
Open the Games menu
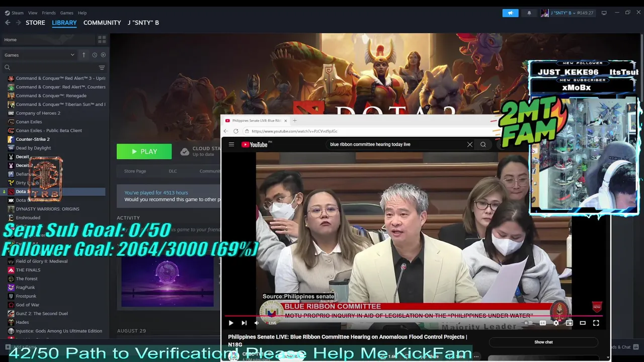66,13
